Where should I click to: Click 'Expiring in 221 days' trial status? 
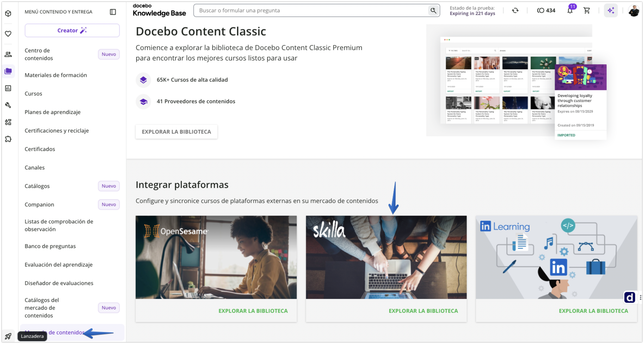pyautogui.click(x=472, y=13)
